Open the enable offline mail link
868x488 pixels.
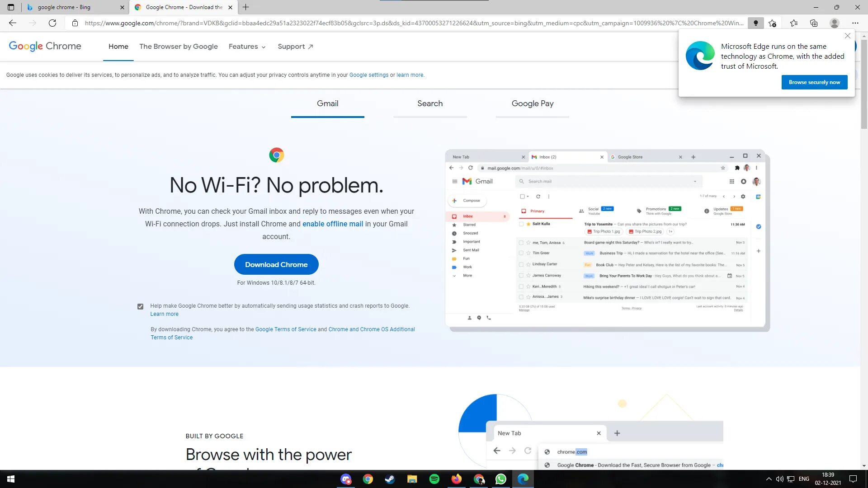[332, 224]
